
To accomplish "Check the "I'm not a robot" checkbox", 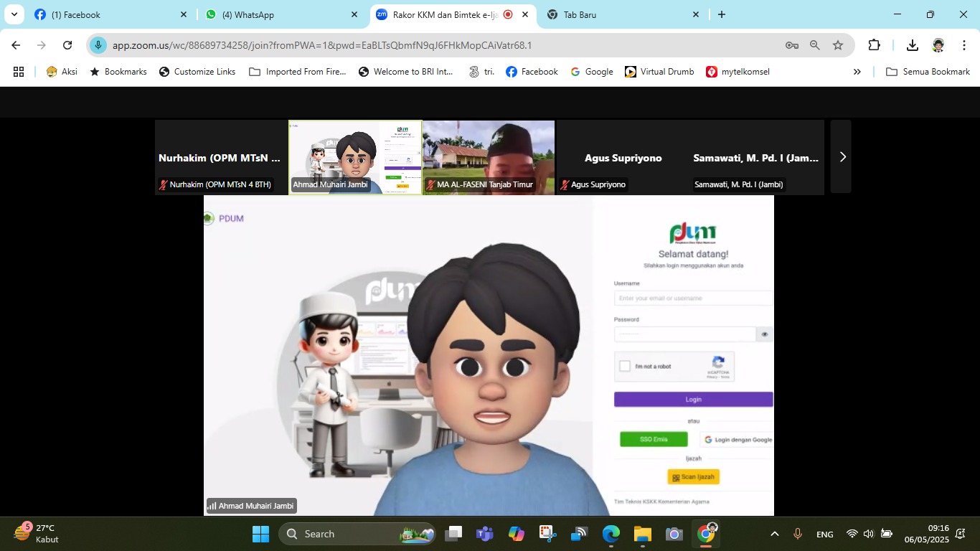I will 625,366.
